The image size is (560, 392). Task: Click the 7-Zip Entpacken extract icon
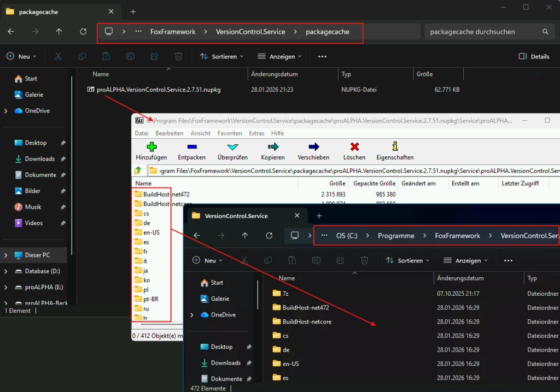pyautogui.click(x=192, y=147)
